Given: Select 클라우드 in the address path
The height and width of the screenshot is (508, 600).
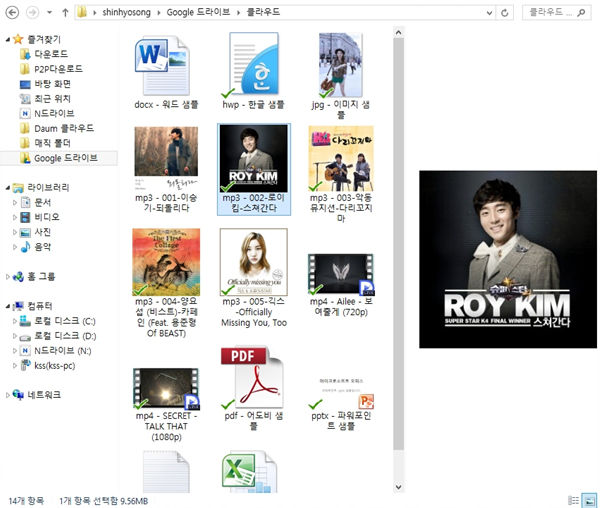Looking at the screenshot, I should 263,12.
